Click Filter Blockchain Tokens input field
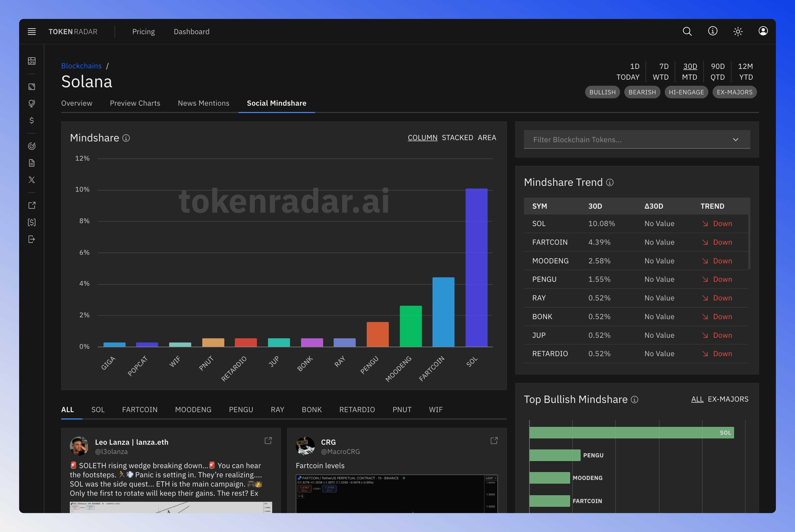The width and height of the screenshot is (795, 532). tap(637, 140)
